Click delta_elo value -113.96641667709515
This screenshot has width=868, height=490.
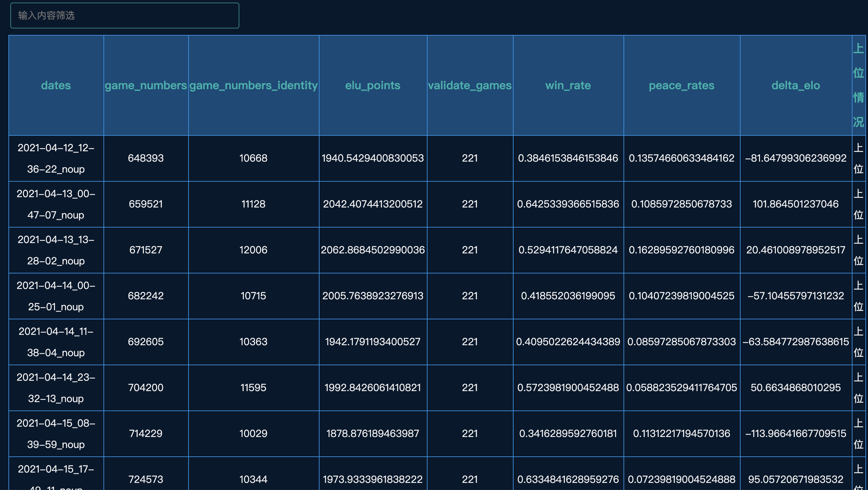(796, 433)
